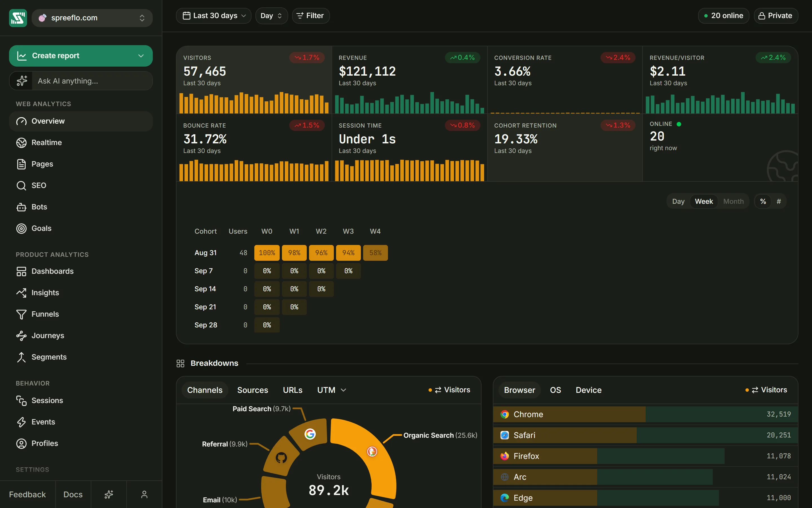This screenshot has width=812, height=508.
Task: Open the Profiles view
Action: click(x=81, y=443)
